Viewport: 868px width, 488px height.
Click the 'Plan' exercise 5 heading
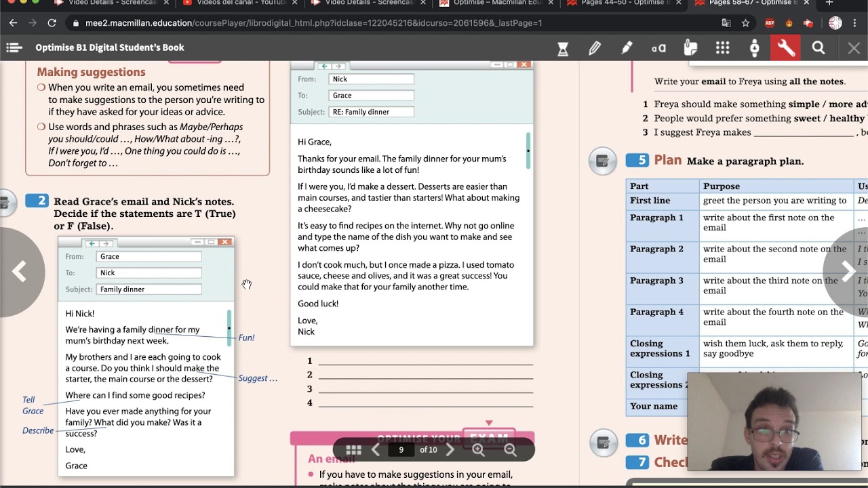pos(667,160)
